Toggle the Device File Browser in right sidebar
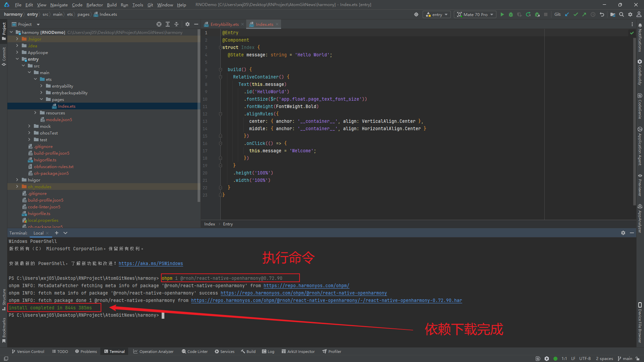The width and height of the screenshot is (644, 362). tap(640, 322)
